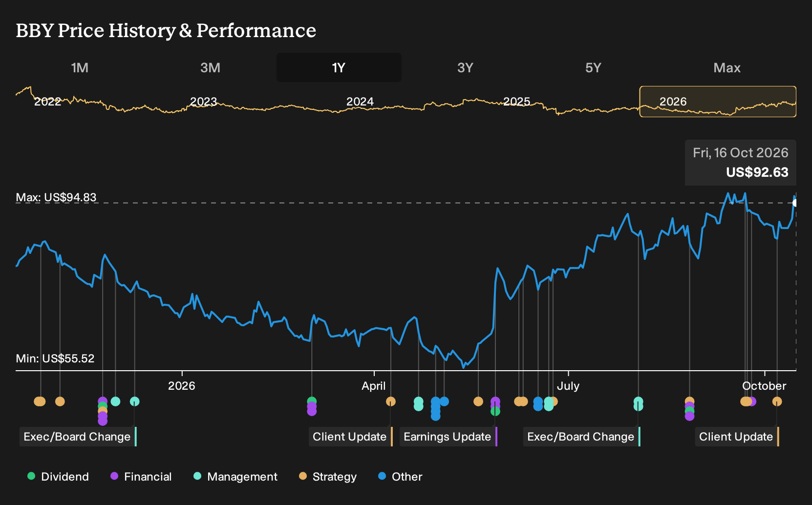Screen dimensions: 812x505
Task: Open the Client Update label near October
Action: [x=737, y=437]
